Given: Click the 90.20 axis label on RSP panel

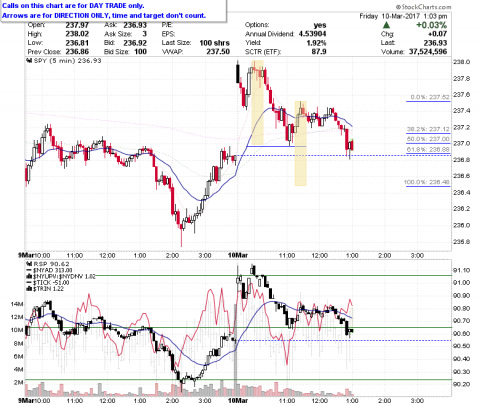Looking at the screenshot, I should click(x=461, y=385).
